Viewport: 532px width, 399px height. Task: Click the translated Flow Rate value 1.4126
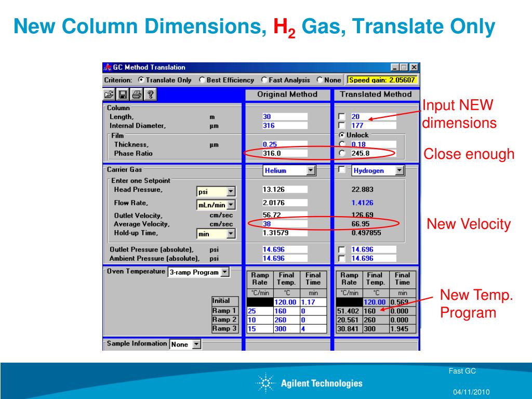point(362,203)
